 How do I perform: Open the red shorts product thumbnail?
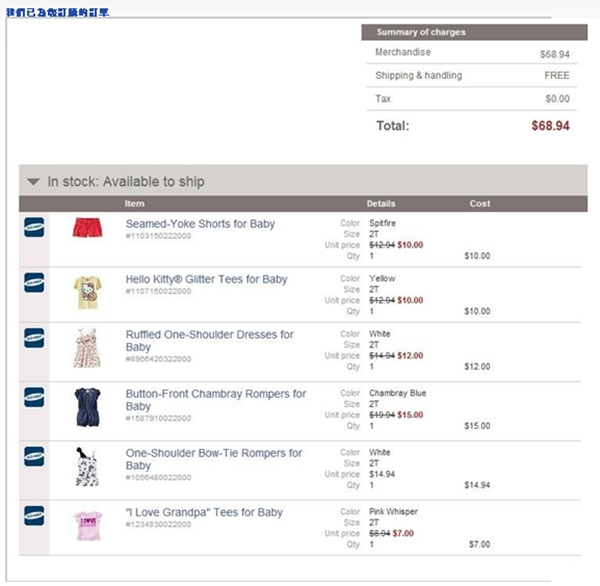tap(88, 228)
